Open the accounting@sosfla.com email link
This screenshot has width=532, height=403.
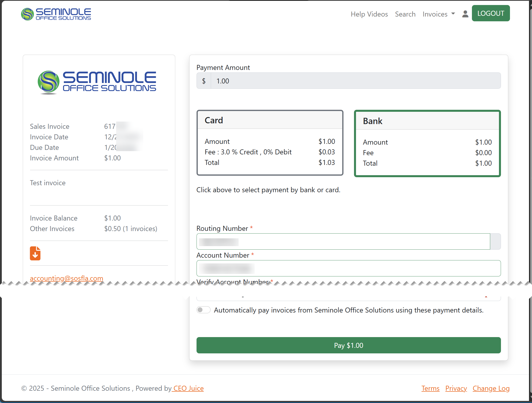pyautogui.click(x=67, y=278)
